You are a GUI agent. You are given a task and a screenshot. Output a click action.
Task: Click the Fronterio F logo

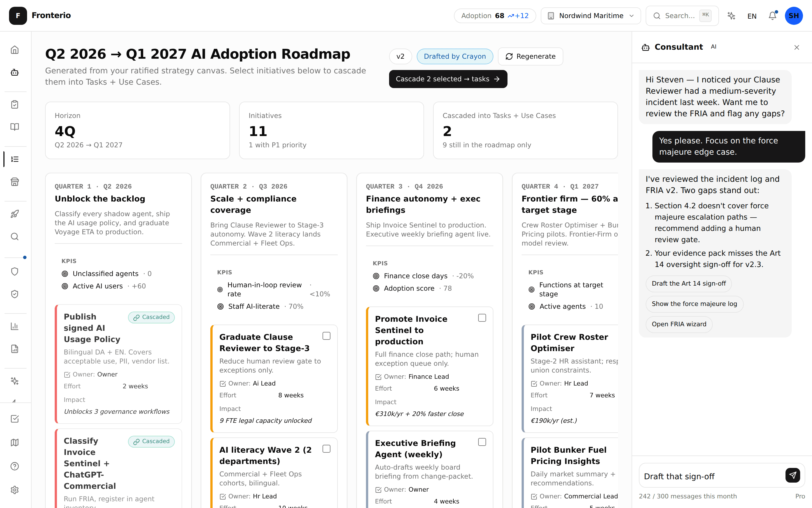coord(18,16)
